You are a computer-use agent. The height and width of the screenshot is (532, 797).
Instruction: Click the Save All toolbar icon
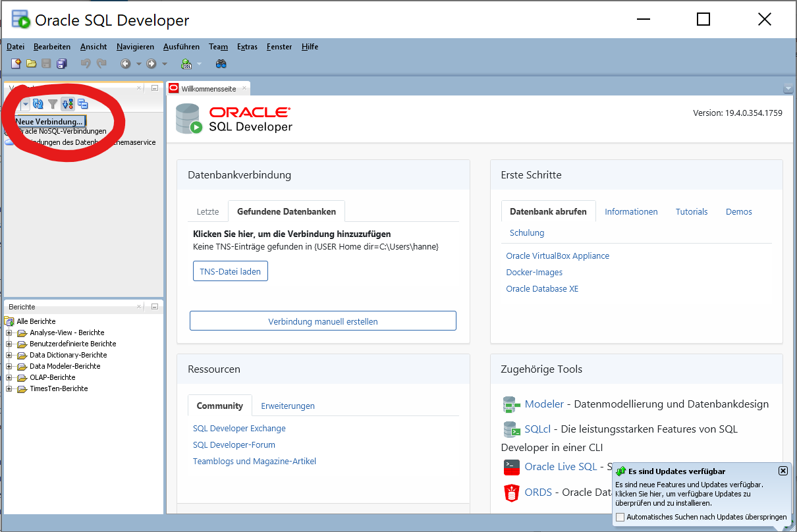[x=61, y=64]
